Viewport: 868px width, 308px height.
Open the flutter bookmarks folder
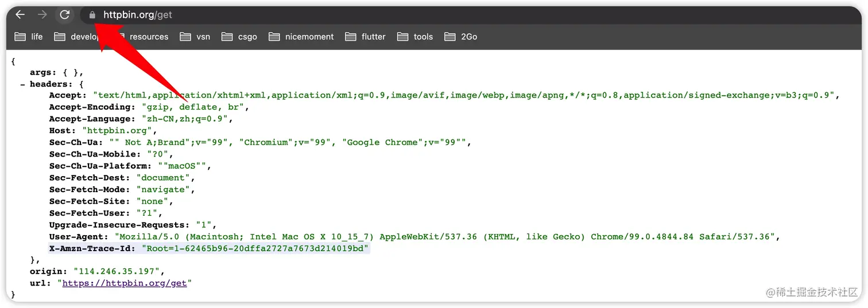coord(365,37)
